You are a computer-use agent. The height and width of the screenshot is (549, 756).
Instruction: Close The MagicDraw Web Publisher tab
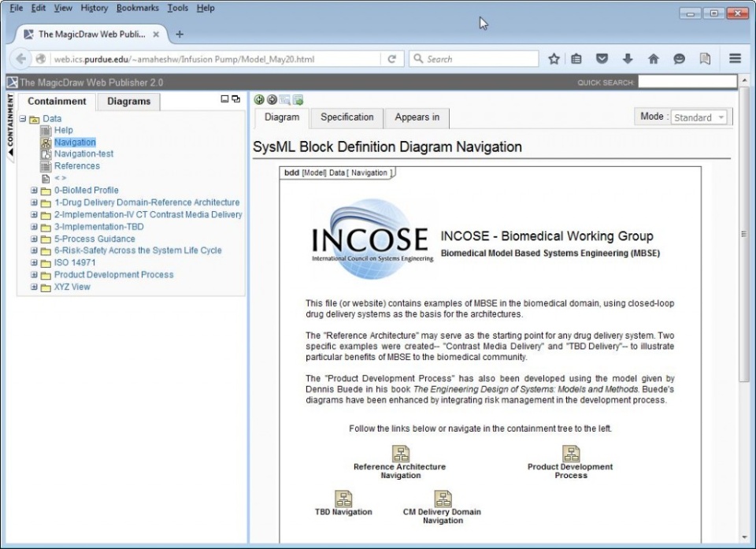(156, 34)
